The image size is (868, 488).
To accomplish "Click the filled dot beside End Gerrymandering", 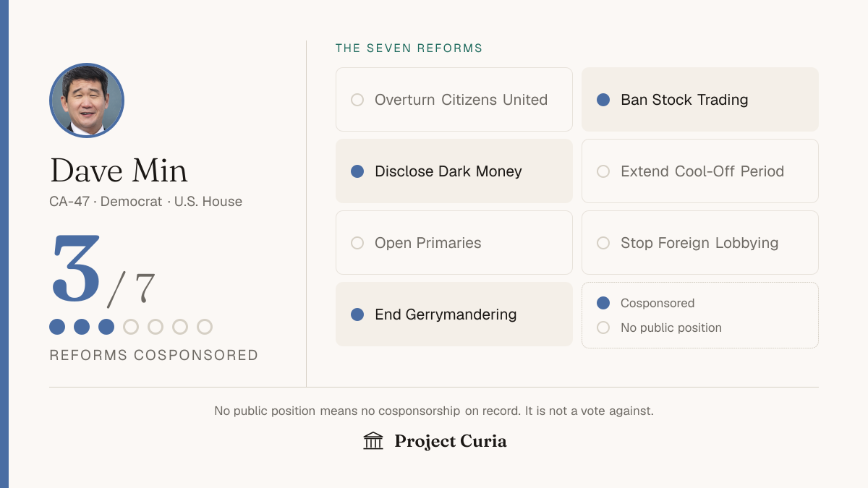I will click(357, 314).
